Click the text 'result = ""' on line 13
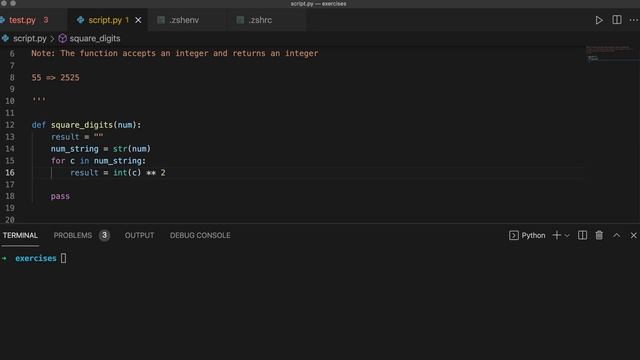The width and height of the screenshot is (640, 360). pos(77,137)
